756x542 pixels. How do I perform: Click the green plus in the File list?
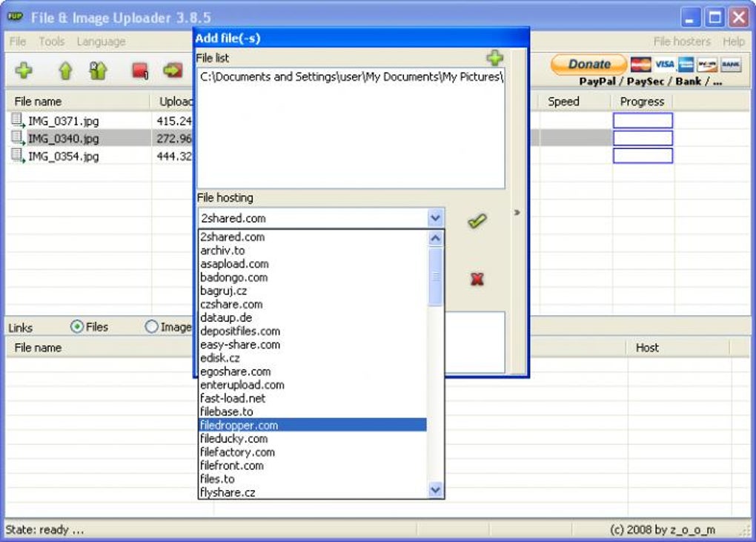494,58
